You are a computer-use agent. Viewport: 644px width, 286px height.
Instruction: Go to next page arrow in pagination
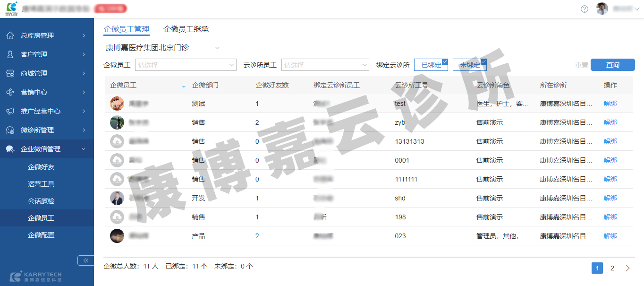point(627,268)
